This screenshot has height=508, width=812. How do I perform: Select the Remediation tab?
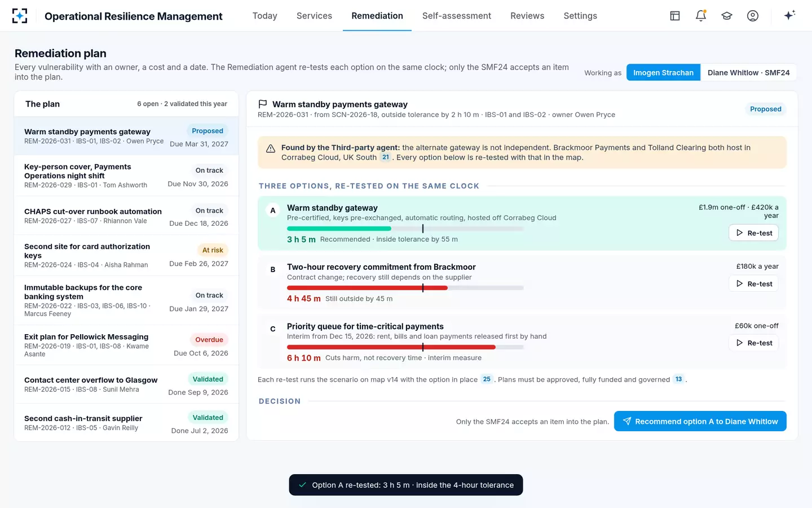click(x=377, y=16)
